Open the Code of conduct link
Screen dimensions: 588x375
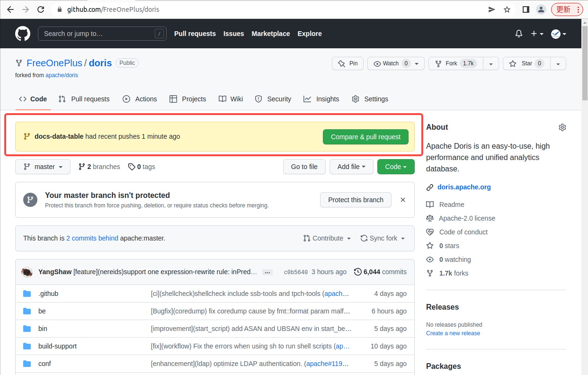point(463,232)
